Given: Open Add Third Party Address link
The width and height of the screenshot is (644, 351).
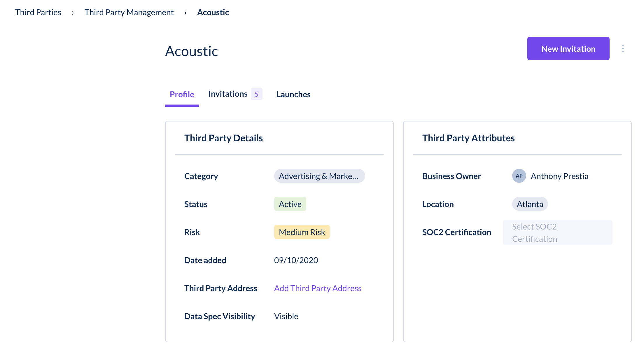Looking at the screenshot, I should pyautogui.click(x=318, y=288).
